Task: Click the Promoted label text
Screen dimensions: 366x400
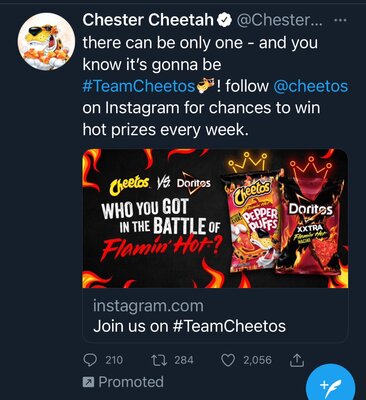Action: 131,382
